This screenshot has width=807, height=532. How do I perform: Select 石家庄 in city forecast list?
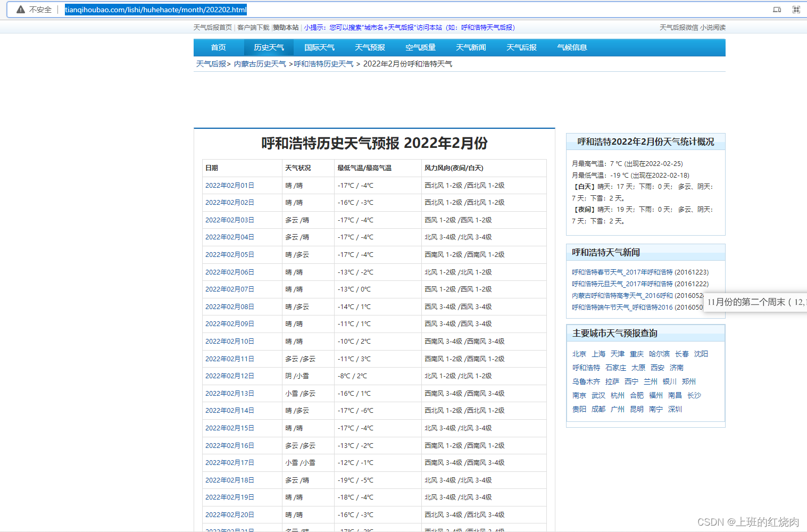[615, 368]
